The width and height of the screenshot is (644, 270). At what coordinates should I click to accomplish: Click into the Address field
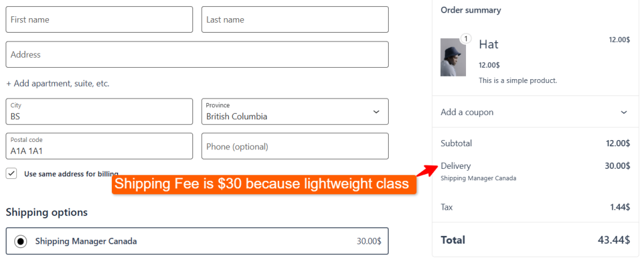click(x=197, y=55)
